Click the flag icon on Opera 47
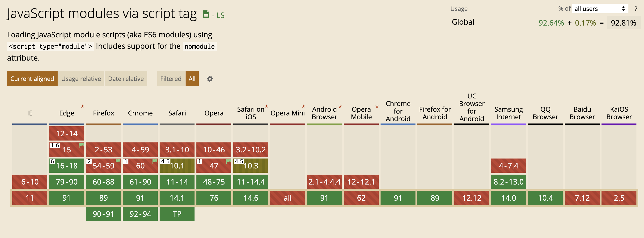The height and width of the screenshot is (238, 644). tap(228, 161)
